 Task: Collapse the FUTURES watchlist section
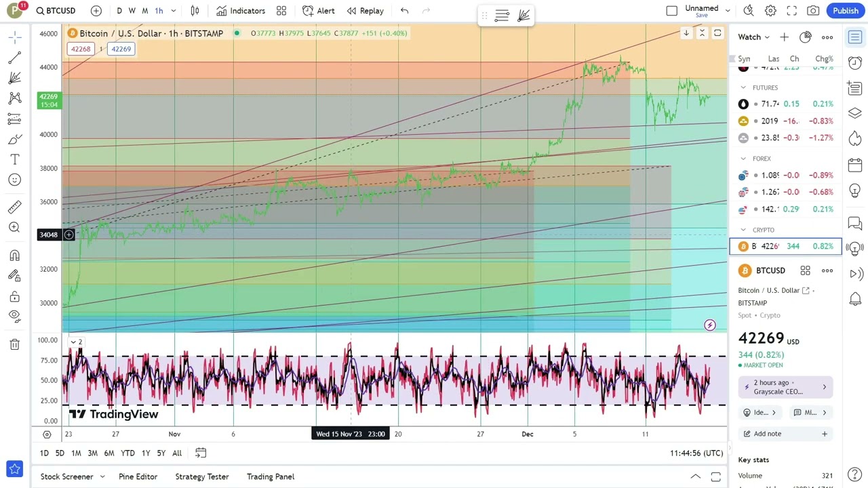(x=743, y=87)
